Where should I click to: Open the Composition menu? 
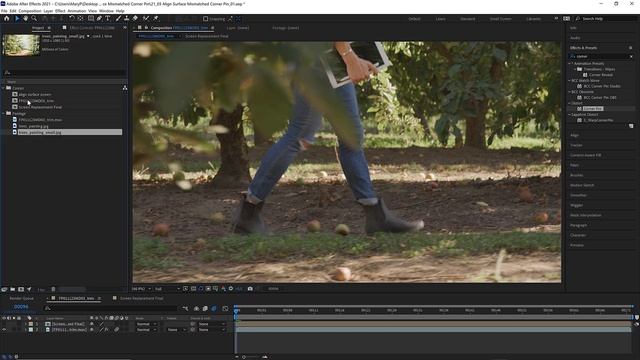click(x=30, y=11)
